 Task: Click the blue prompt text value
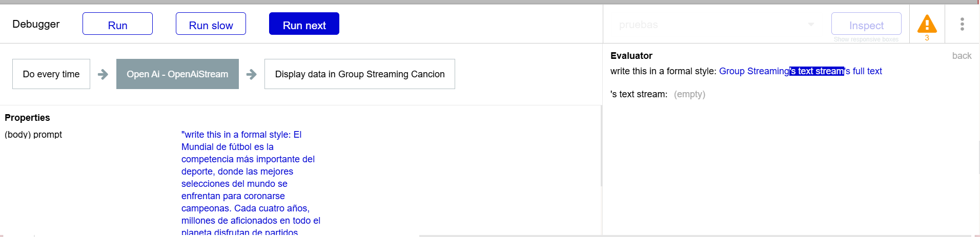pyautogui.click(x=250, y=177)
